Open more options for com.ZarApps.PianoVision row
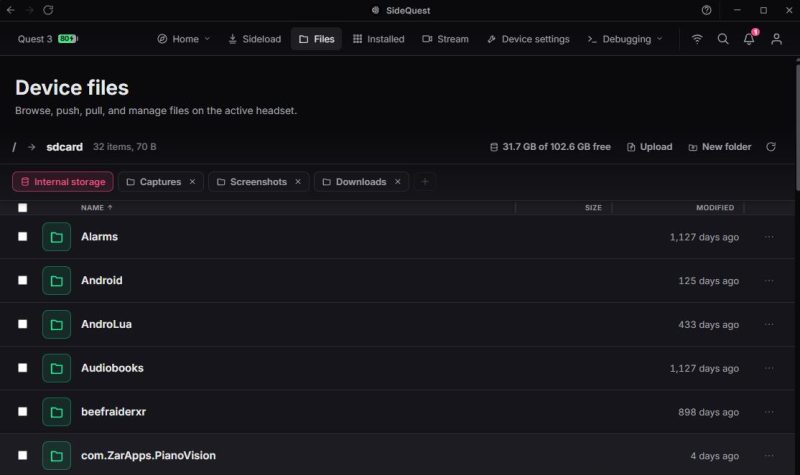This screenshot has height=475, width=800. [769, 456]
